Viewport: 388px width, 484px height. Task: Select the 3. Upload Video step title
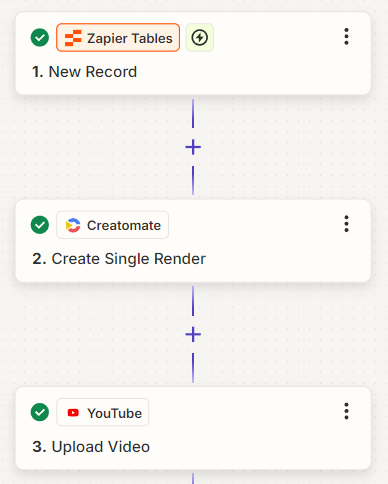click(x=91, y=447)
